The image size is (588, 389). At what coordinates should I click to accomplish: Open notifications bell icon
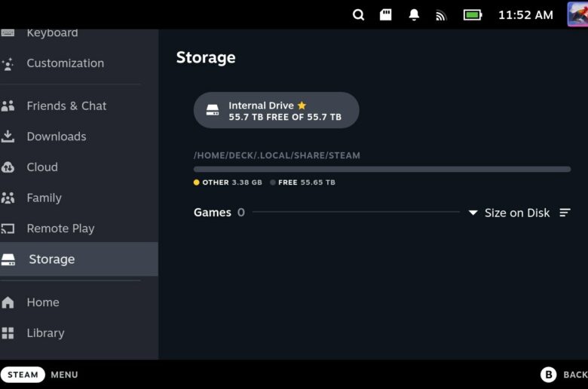tap(414, 15)
